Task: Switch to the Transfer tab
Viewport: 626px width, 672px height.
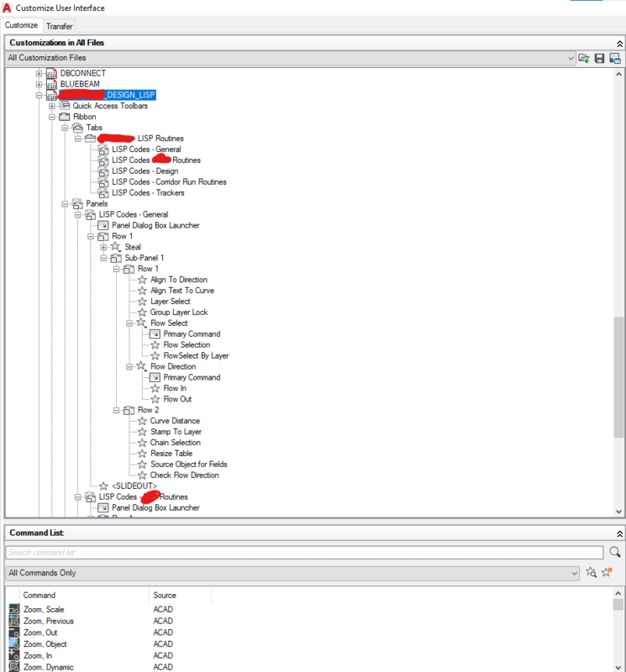Action: point(59,26)
